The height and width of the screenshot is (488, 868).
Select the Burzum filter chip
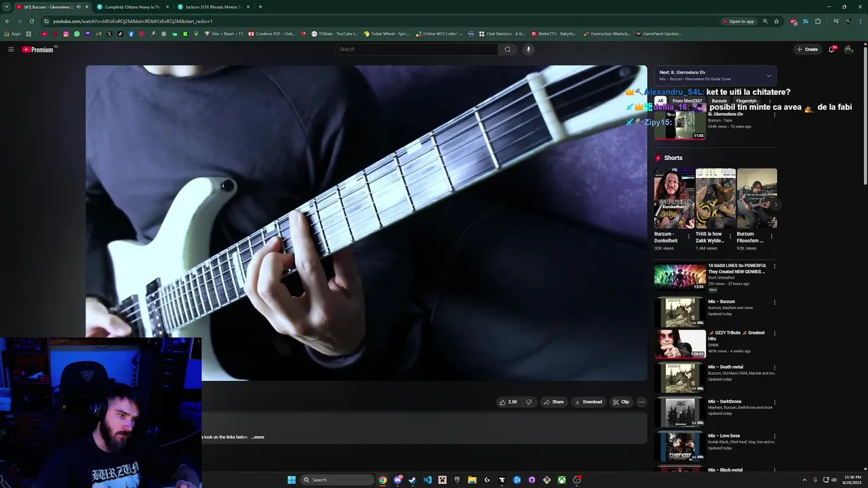point(719,101)
